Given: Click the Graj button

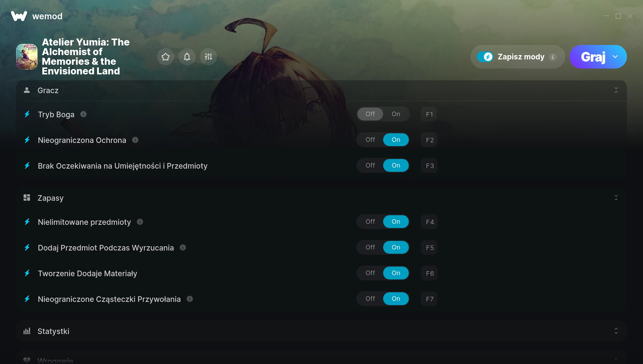Looking at the screenshot, I should pyautogui.click(x=593, y=57).
